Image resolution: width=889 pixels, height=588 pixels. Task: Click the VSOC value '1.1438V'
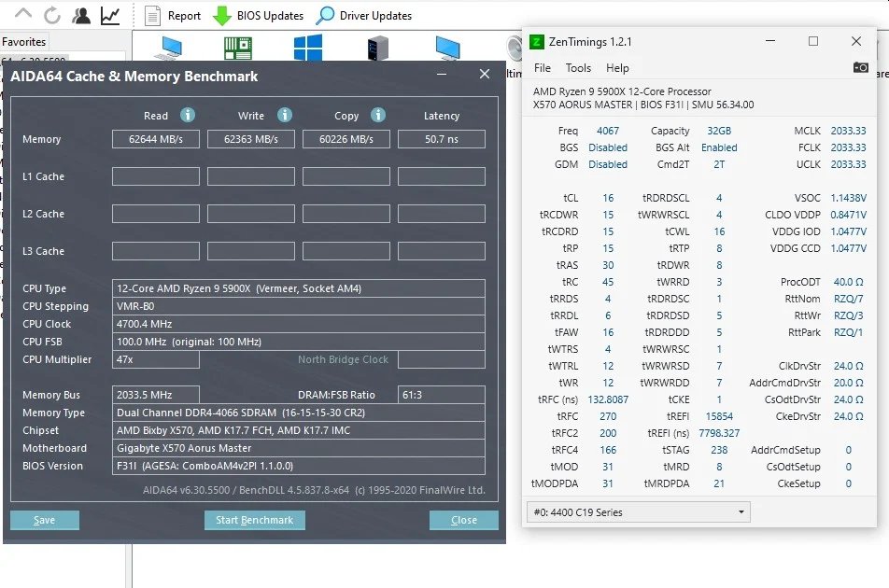[848, 198]
